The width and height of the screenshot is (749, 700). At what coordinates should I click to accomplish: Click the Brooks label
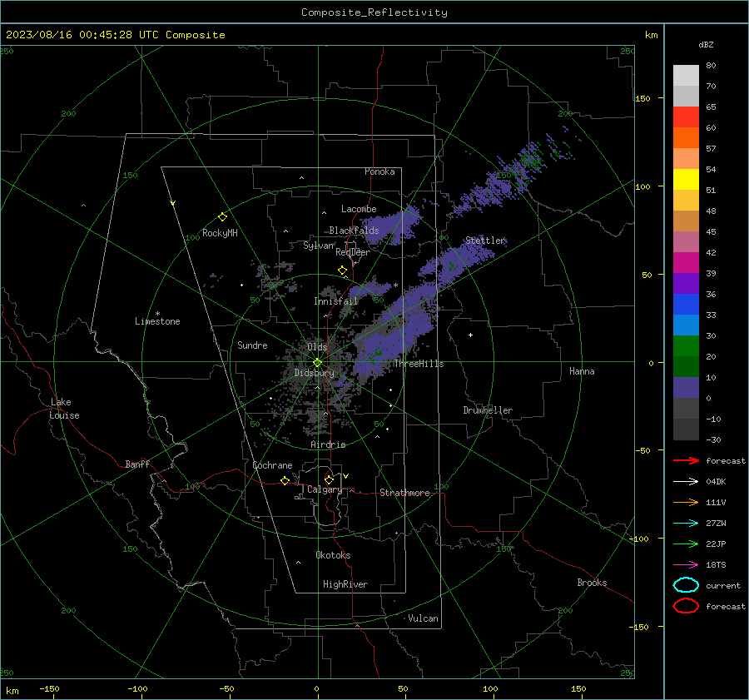[592, 583]
